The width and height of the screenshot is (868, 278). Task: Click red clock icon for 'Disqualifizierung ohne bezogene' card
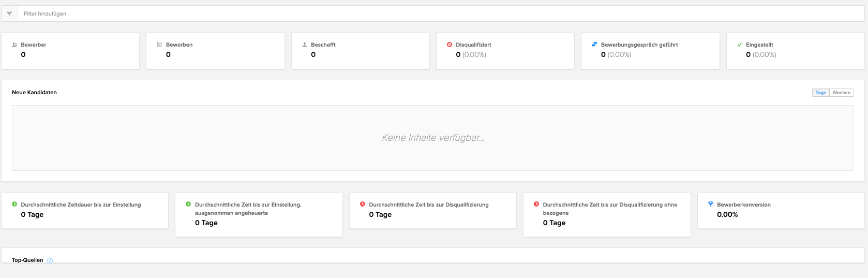coord(536,204)
